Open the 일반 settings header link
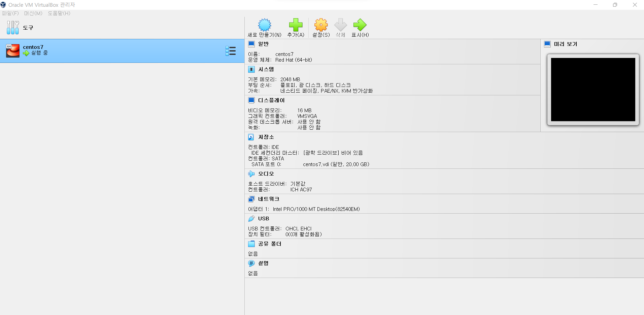Viewport: 644px width, 315px height. (263, 44)
